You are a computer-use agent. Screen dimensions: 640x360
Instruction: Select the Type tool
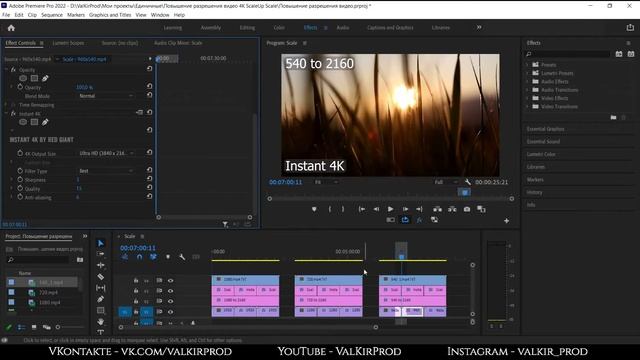click(x=100, y=332)
